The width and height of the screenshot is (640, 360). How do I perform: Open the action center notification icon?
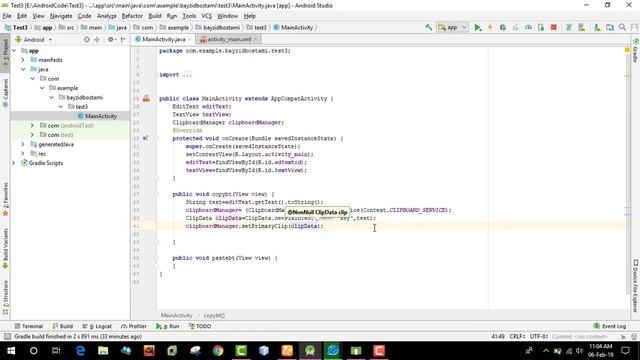626,351
